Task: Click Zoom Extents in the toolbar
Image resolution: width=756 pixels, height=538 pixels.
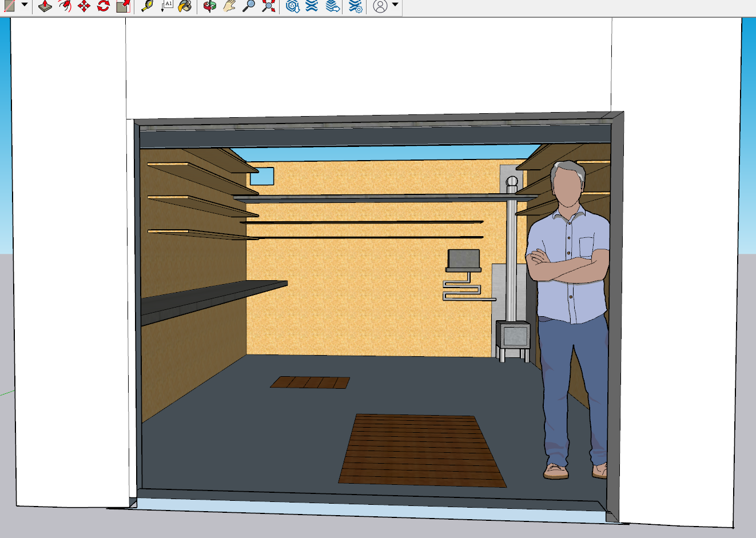Action: tap(268, 6)
